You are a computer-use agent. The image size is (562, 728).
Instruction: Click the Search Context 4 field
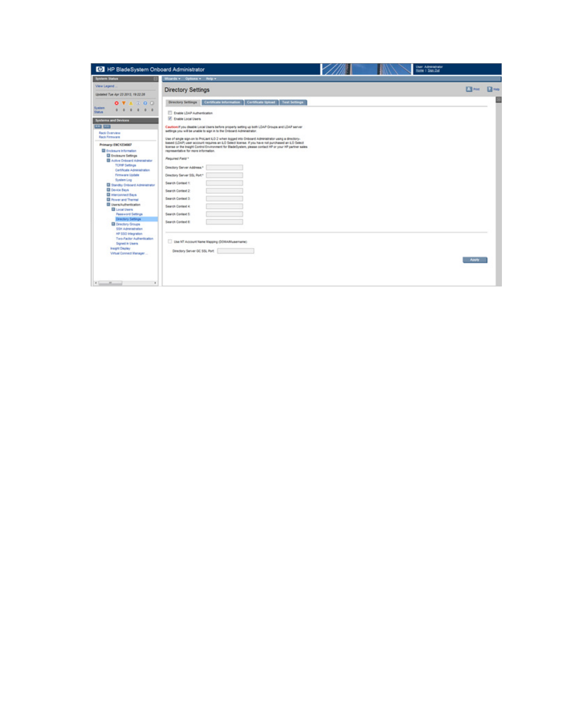224,206
